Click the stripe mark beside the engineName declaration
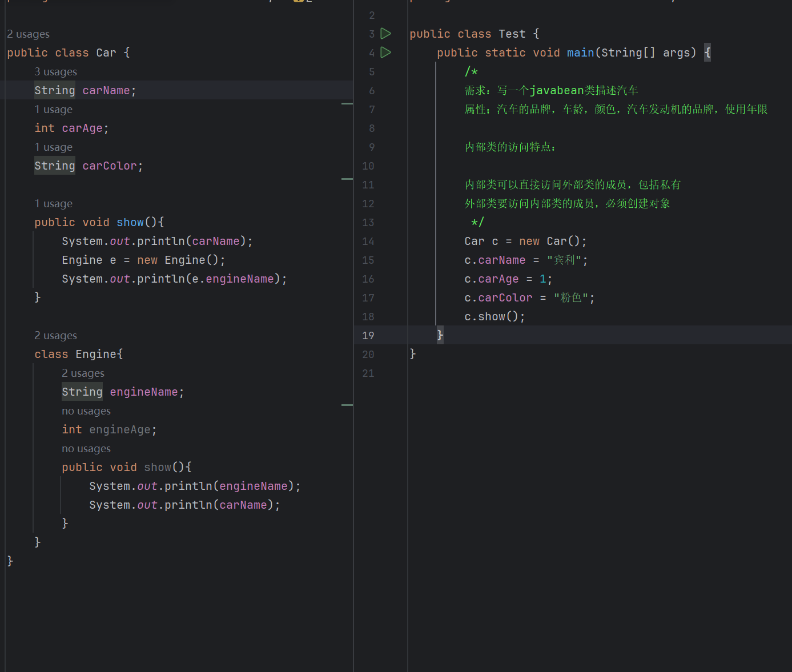The image size is (792, 672). 347,405
